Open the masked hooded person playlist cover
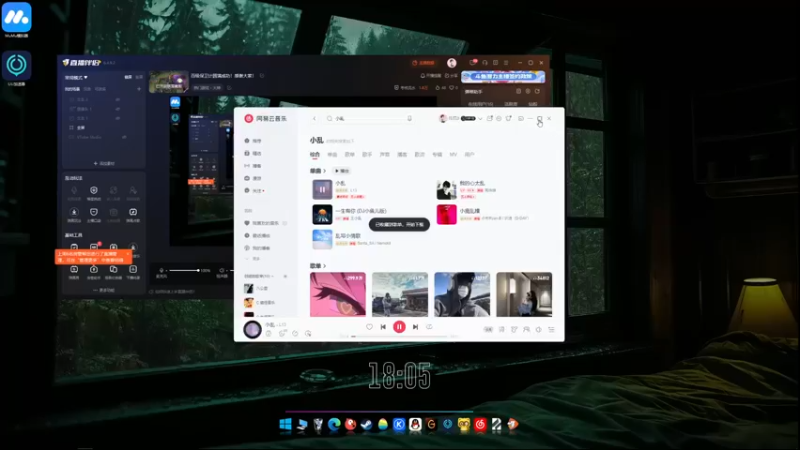 (x=462, y=294)
